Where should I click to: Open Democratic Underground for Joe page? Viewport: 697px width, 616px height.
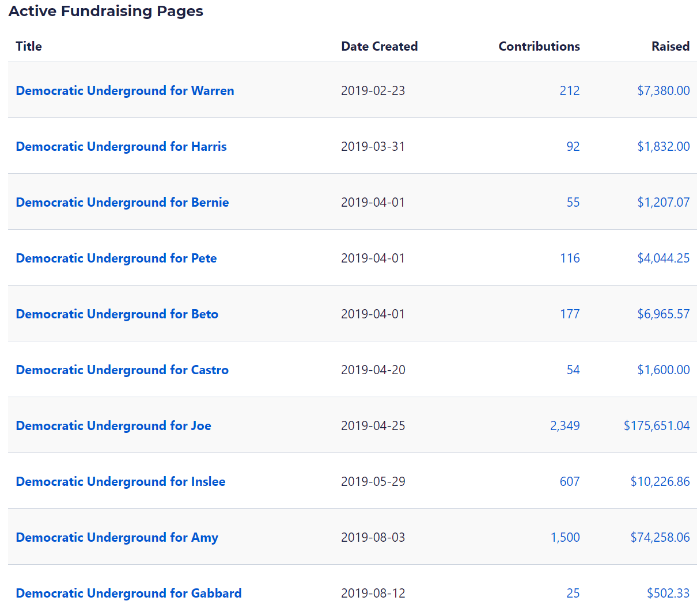(113, 425)
